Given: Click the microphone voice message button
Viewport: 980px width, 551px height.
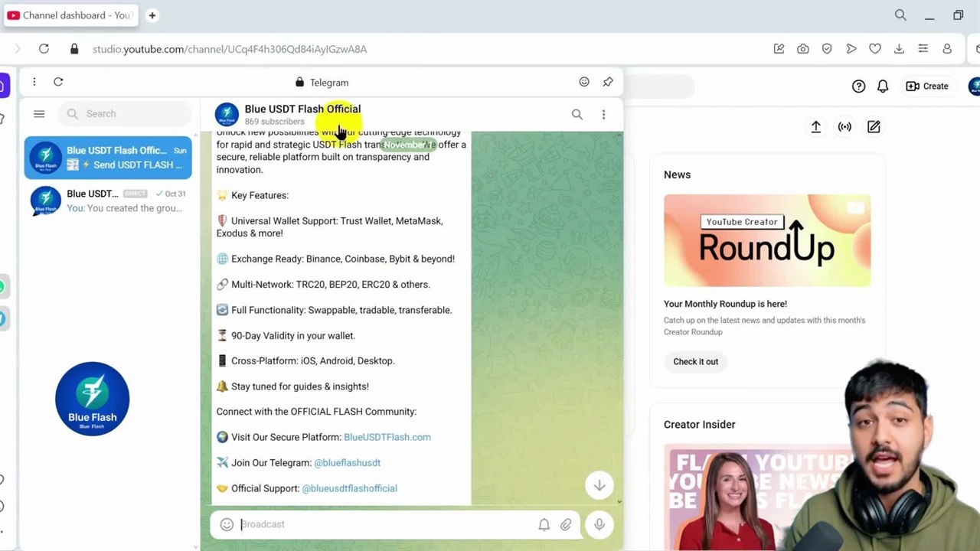Looking at the screenshot, I should [x=599, y=524].
